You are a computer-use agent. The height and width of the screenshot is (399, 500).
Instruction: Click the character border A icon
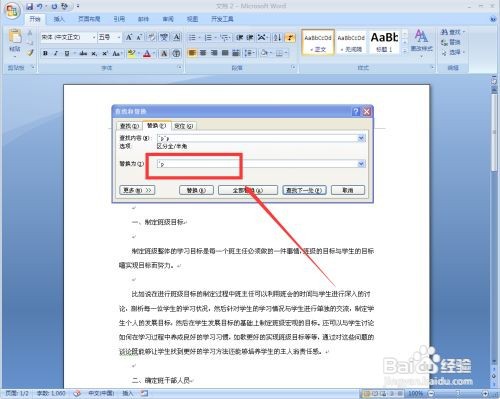pyautogui.click(x=176, y=37)
